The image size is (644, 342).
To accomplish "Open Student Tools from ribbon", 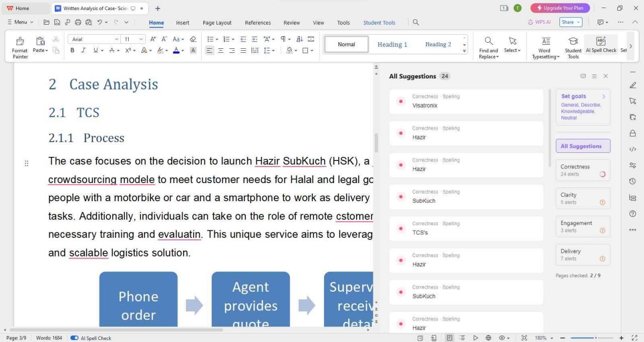I will [573, 48].
